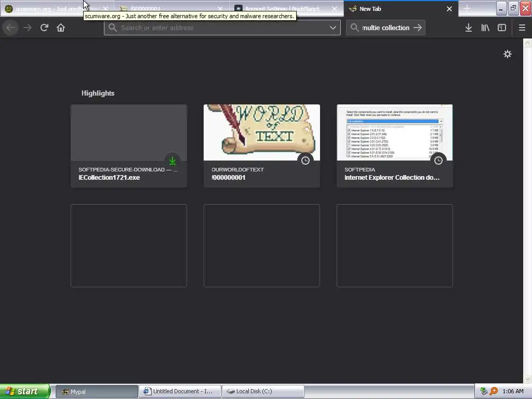Open the hamburger application menu

click(x=522, y=28)
